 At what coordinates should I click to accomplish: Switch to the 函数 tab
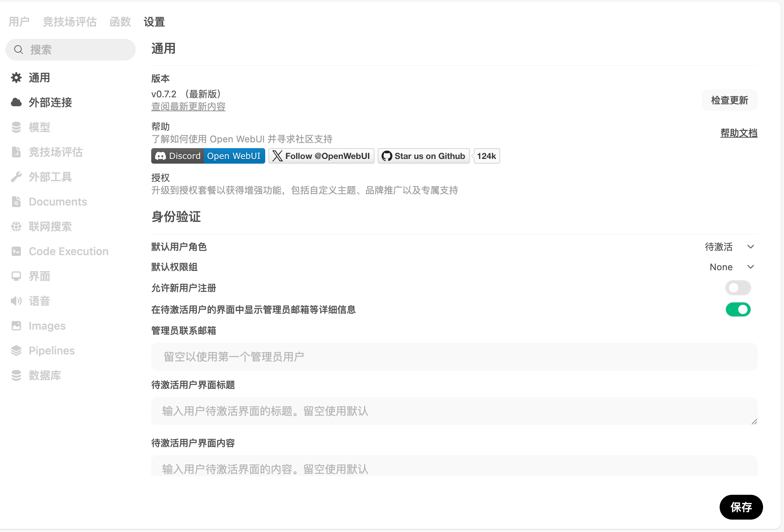point(120,22)
